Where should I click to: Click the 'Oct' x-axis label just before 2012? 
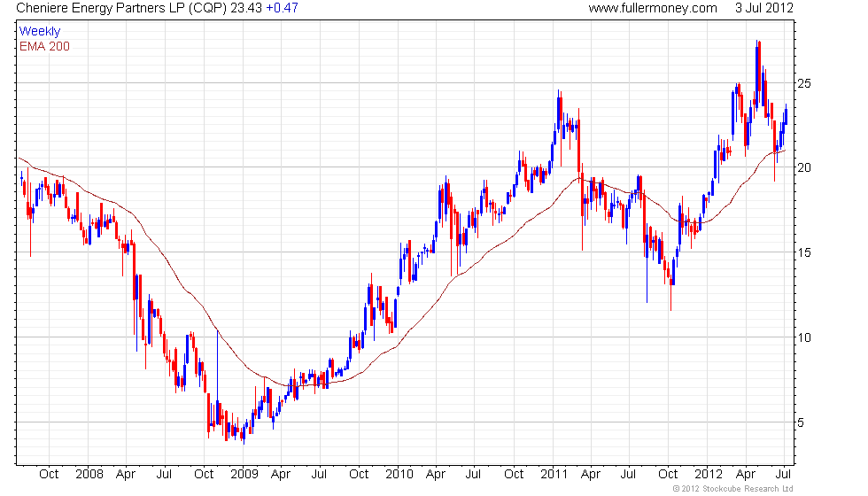[x=668, y=475]
